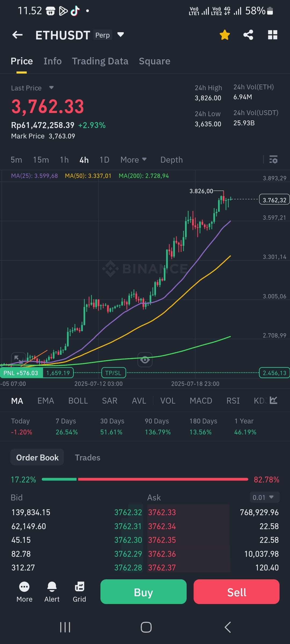Switch to the Price tab
This screenshot has width=290, height=644.
[22, 61]
